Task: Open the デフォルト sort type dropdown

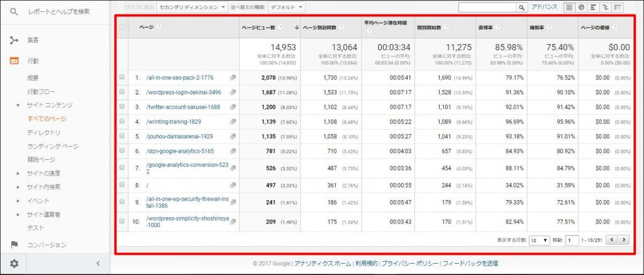Action: point(287,8)
